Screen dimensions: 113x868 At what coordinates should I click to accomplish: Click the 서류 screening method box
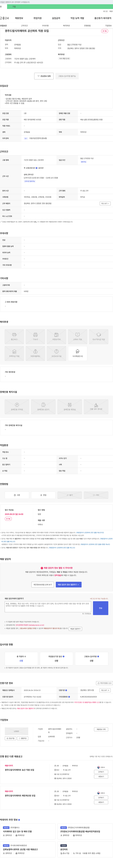click(17, 495)
